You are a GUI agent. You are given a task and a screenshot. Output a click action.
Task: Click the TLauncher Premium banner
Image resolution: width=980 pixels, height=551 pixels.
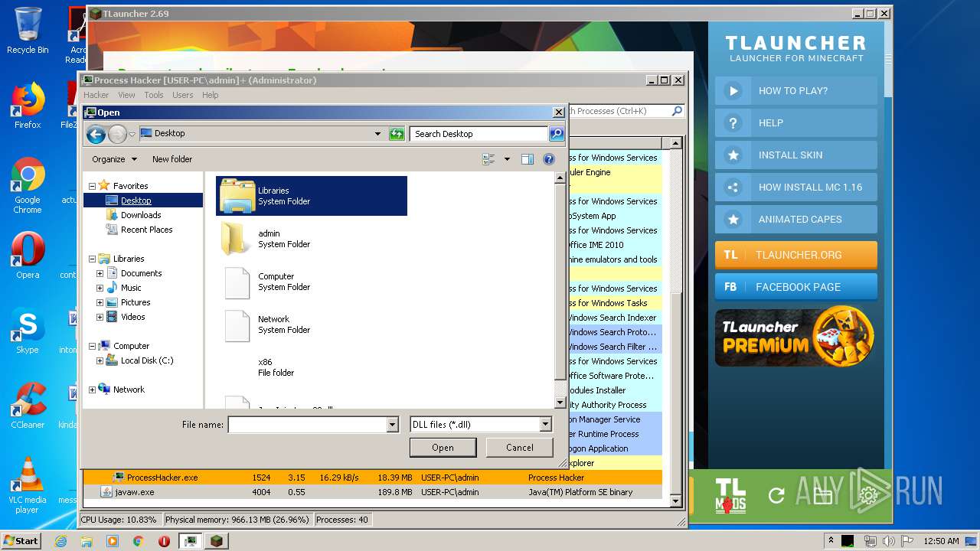point(796,337)
